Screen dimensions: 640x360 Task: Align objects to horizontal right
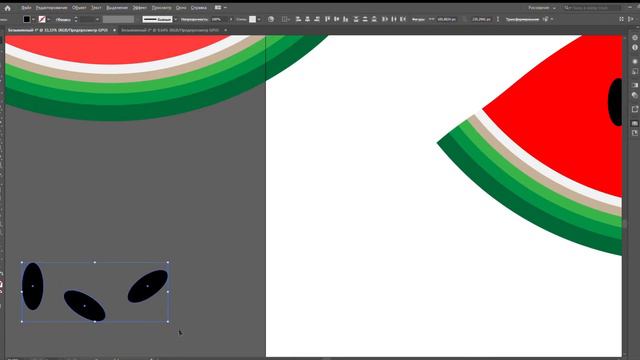pyautogui.click(x=317, y=19)
